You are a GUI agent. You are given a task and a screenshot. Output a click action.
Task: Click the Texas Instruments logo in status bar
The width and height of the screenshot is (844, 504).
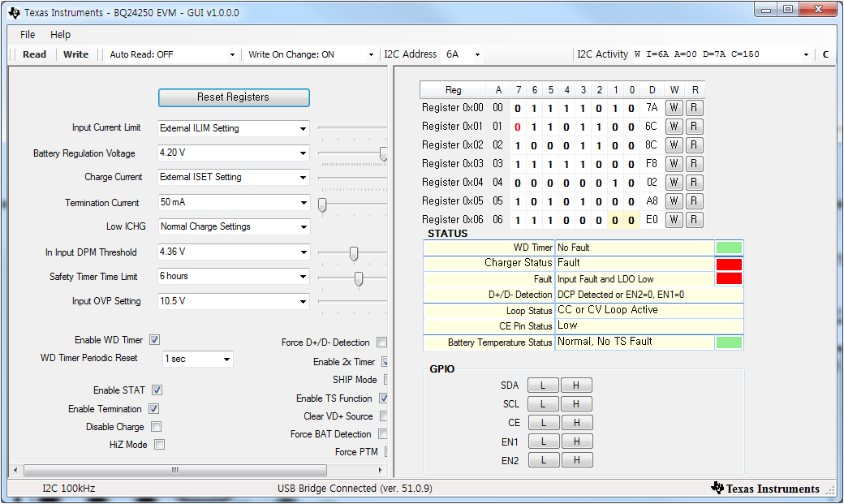766,489
